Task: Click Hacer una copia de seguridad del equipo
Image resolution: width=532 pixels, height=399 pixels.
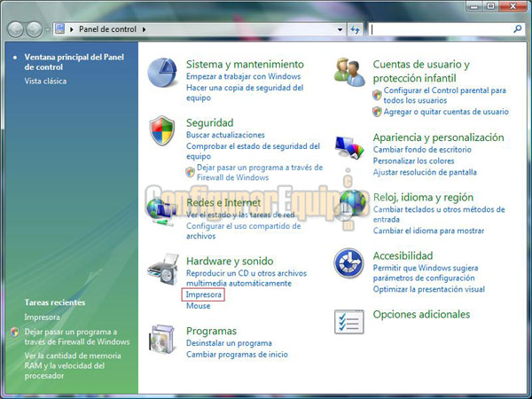Action: (245, 92)
